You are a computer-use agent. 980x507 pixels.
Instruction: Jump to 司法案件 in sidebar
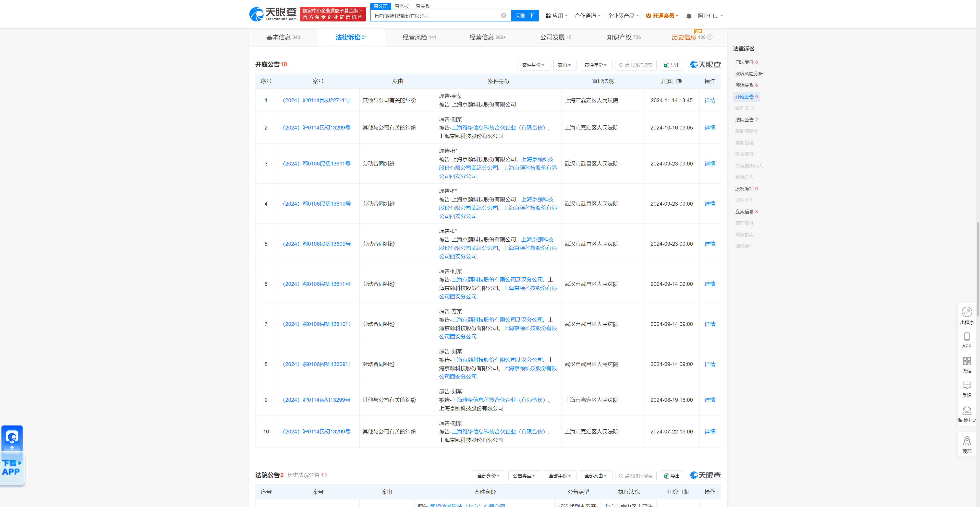pyautogui.click(x=746, y=62)
